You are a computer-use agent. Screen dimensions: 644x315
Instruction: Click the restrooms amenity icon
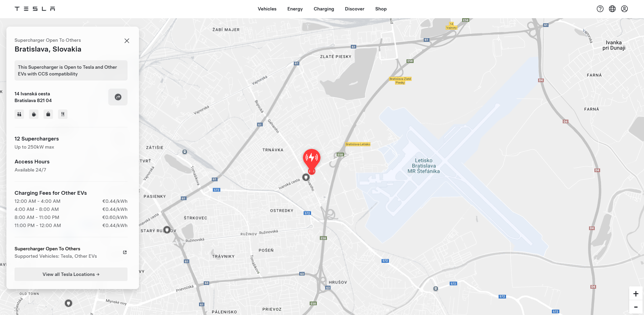(x=19, y=114)
